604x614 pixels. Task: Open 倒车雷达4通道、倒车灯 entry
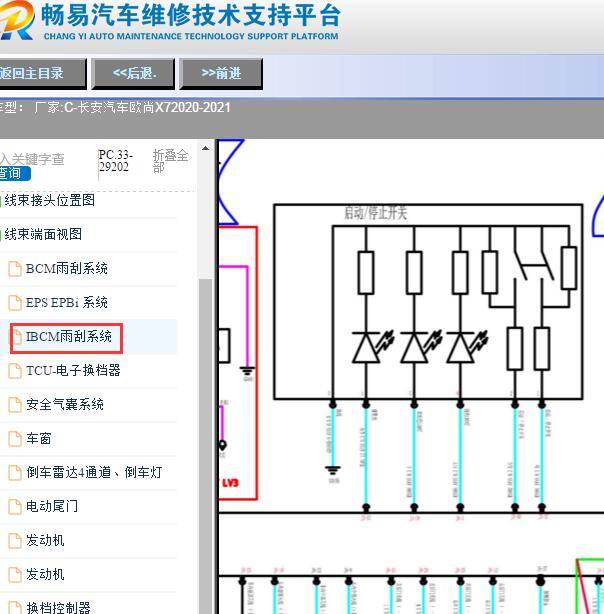[94, 473]
